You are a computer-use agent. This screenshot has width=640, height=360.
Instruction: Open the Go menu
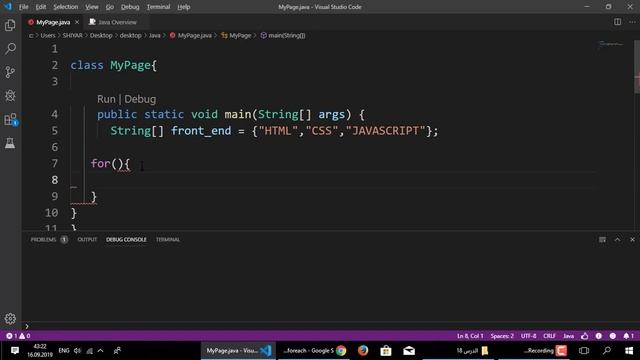click(110, 7)
